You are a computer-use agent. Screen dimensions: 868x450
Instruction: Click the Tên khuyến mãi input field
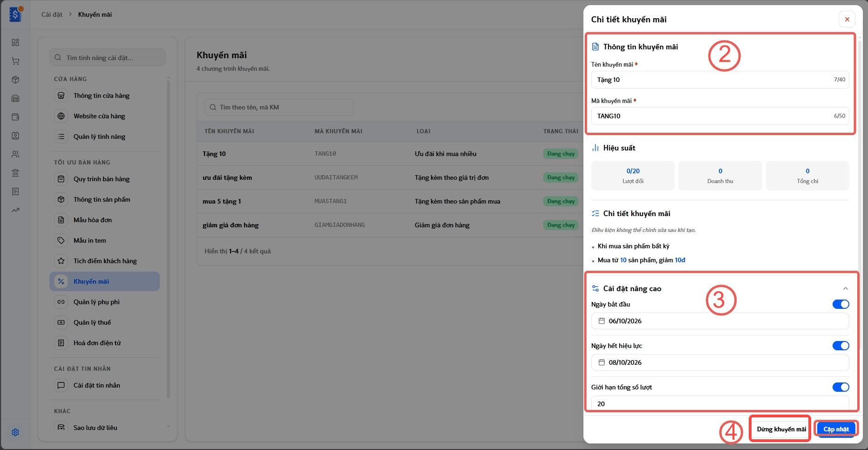coord(720,80)
